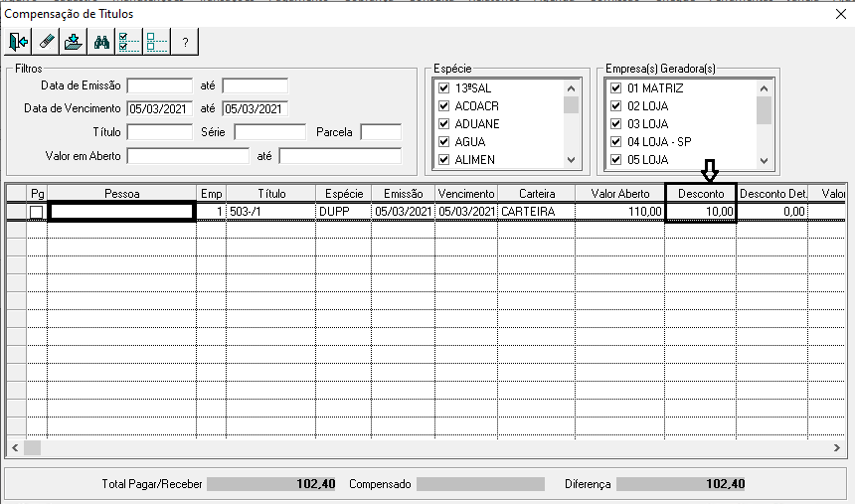Click the binoculars search icon
The height and width of the screenshot is (504, 855).
pyautogui.click(x=101, y=42)
